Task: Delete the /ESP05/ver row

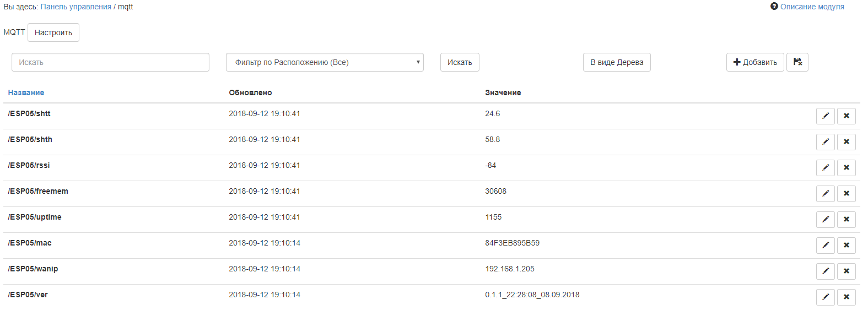Action: coord(846,297)
